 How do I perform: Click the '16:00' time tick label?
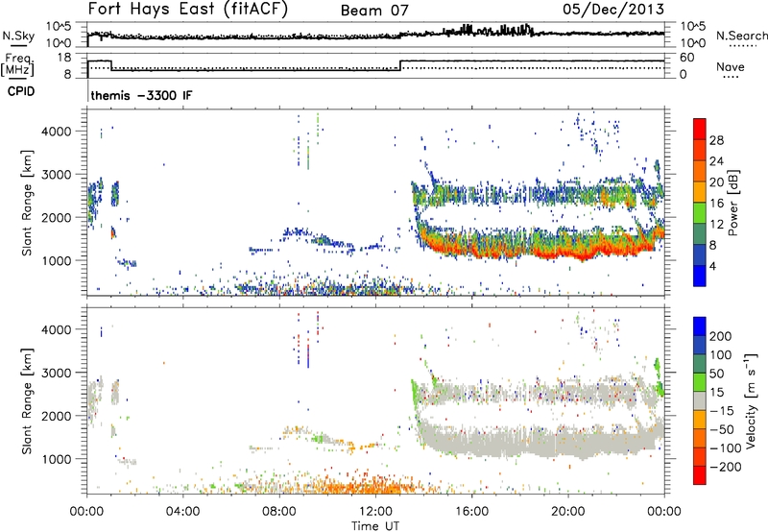(x=471, y=512)
